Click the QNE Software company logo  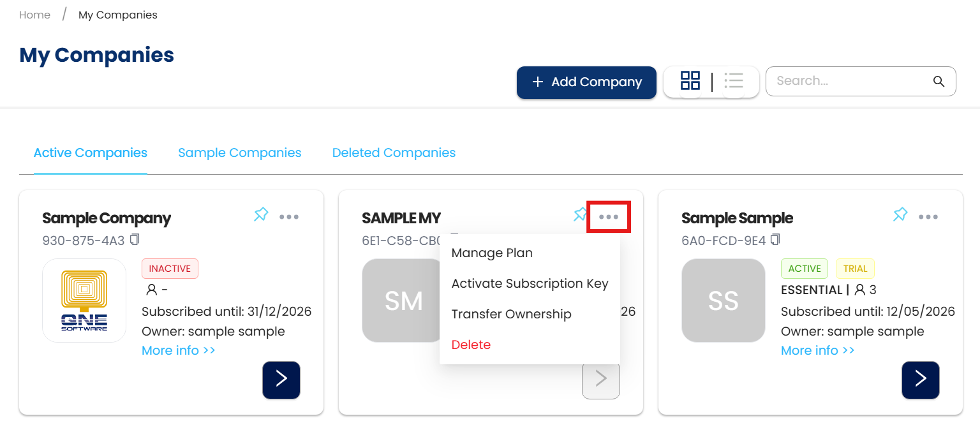(84, 301)
